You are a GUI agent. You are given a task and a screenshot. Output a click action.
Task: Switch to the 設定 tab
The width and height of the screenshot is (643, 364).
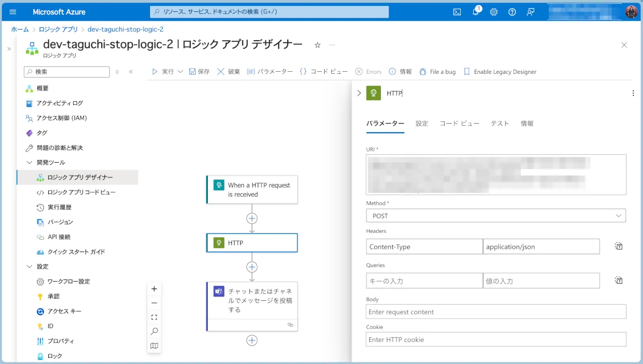[422, 124]
